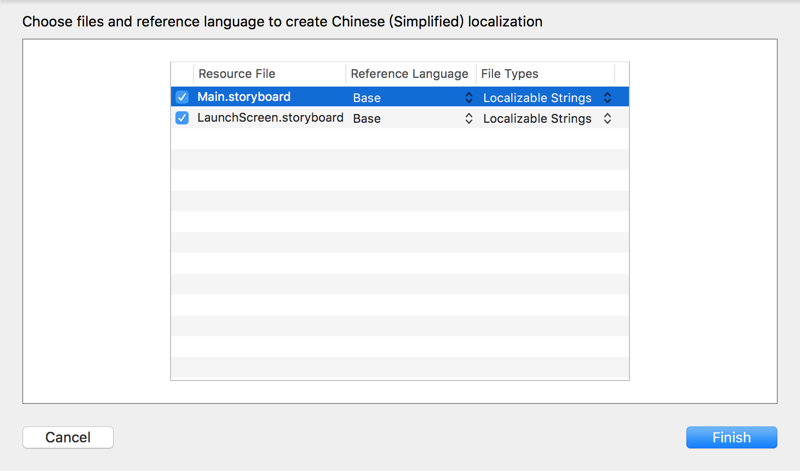Click the blank header cell right of File Types

point(622,74)
